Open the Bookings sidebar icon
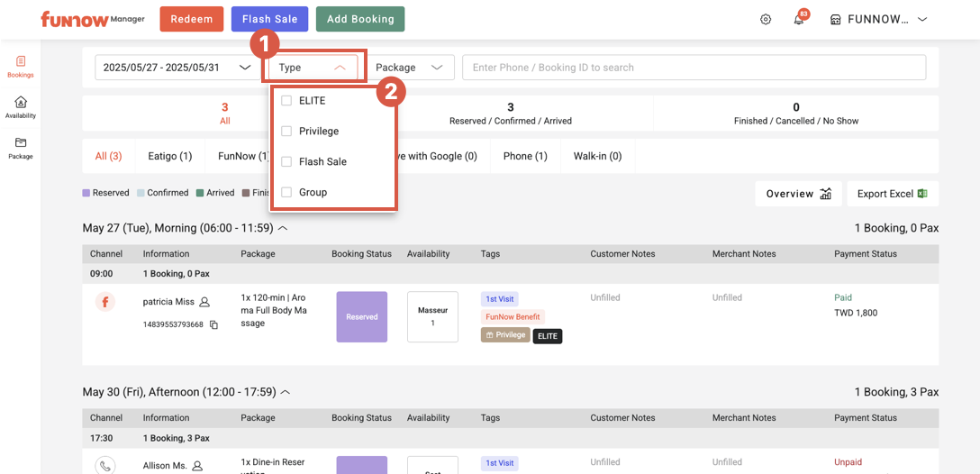Screen dimensions: 980x474 pos(20,67)
